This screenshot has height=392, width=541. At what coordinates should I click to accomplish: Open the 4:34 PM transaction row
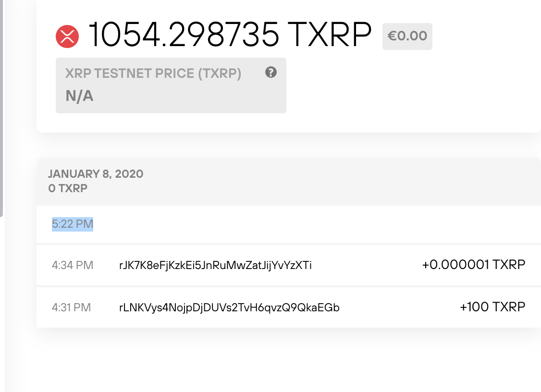[288, 265]
